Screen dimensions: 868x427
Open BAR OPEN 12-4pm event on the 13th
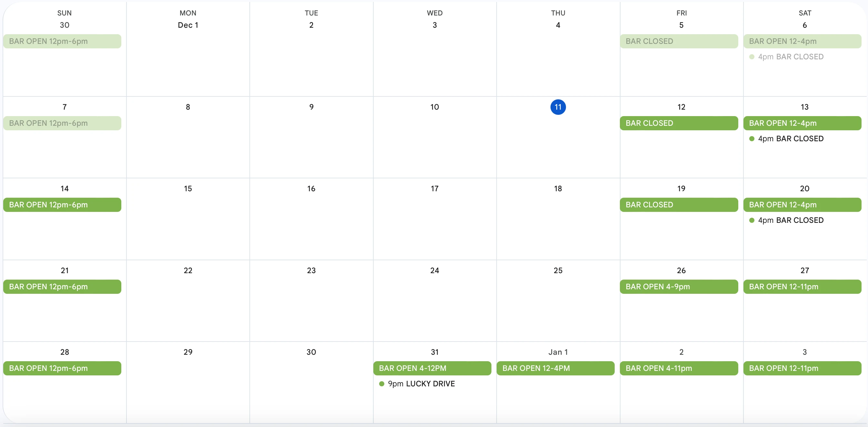[802, 123]
